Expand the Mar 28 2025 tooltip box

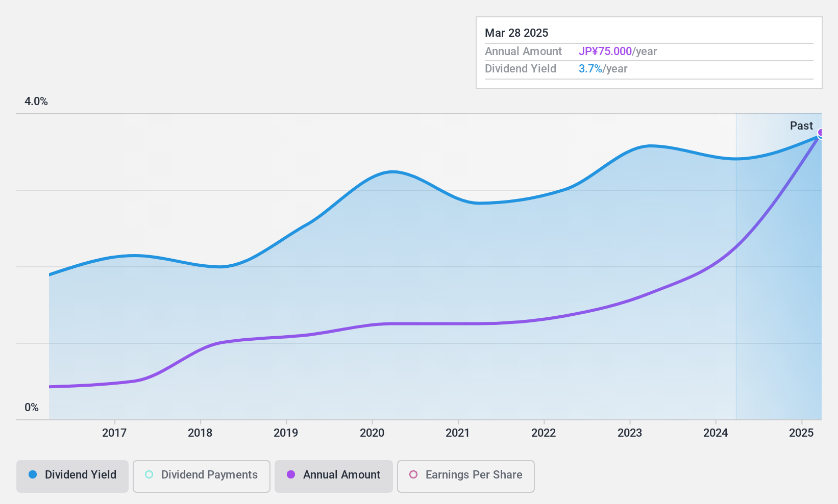pyautogui.click(x=648, y=52)
